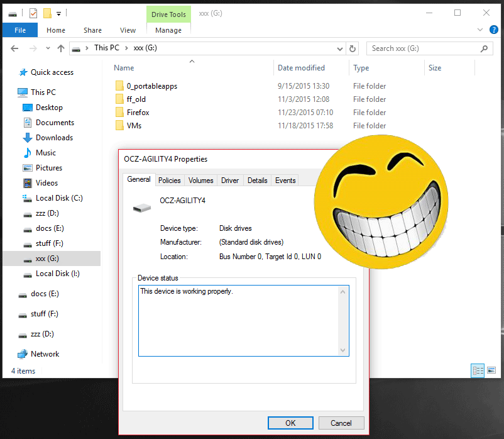Click into the Search xxx (G:) field
Image resolution: width=504 pixels, height=439 pixels.
(429, 48)
